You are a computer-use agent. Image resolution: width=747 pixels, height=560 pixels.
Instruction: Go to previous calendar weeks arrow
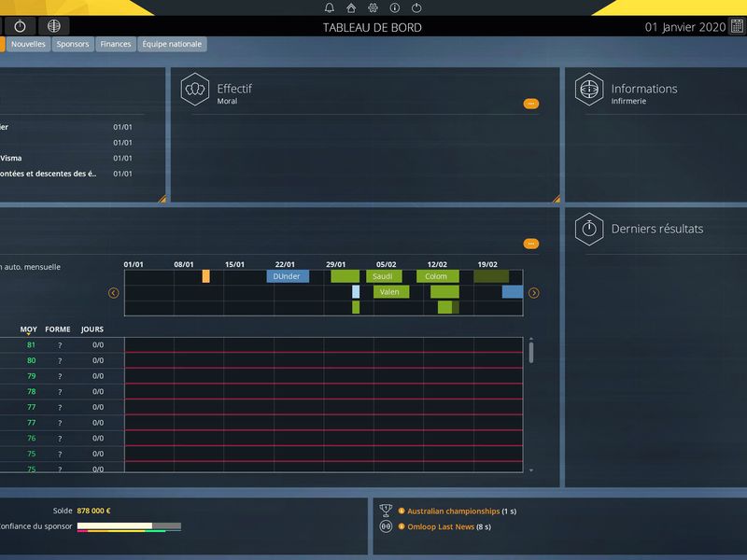pos(113,293)
